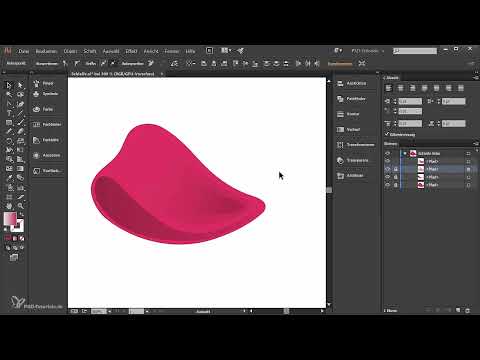Click the fill color swatch in toolbar
The height and width of the screenshot is (360, 480).
pos(10,219)
